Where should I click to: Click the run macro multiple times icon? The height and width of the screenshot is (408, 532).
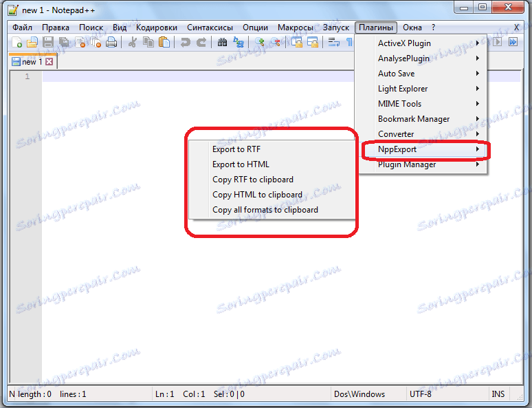click(513, 42)
